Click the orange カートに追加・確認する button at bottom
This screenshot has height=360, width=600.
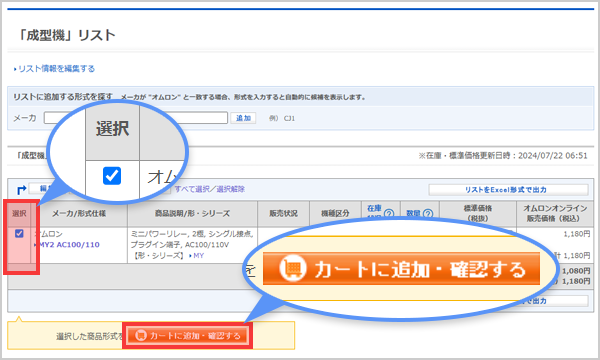[188, 336]
